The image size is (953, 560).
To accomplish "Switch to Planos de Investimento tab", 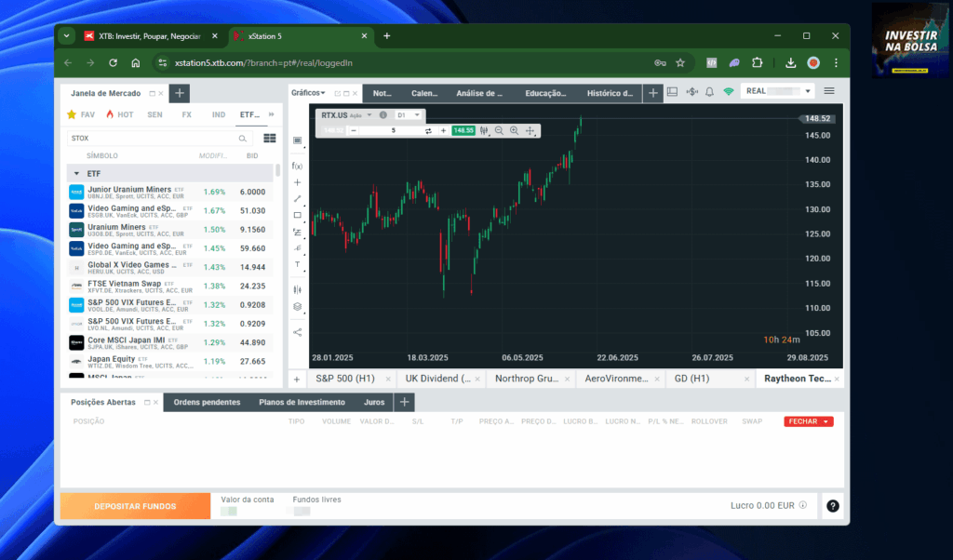I will click(302, 402).
